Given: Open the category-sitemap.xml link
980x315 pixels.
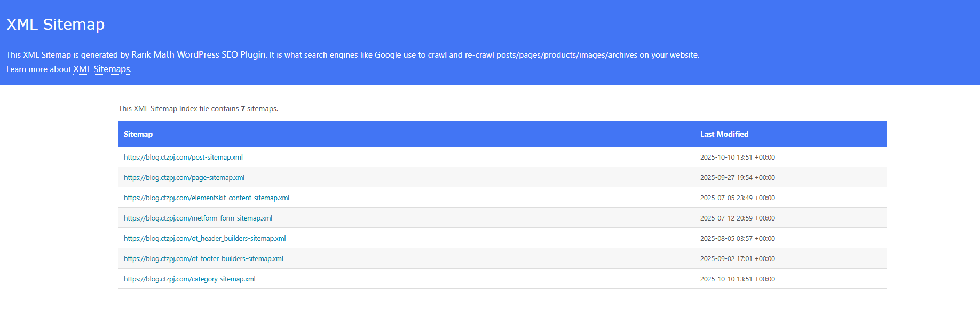Looking at the screenshot, I should [189, 279].
